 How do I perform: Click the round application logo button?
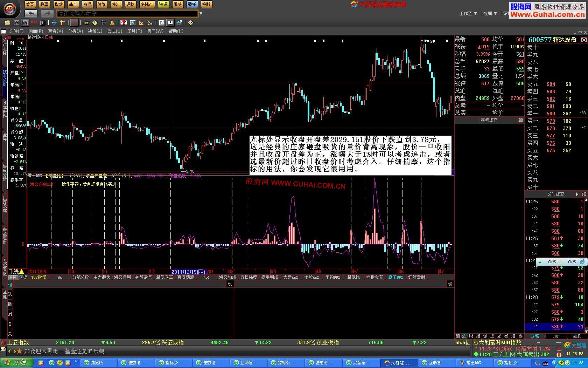[x=10, y=8]
